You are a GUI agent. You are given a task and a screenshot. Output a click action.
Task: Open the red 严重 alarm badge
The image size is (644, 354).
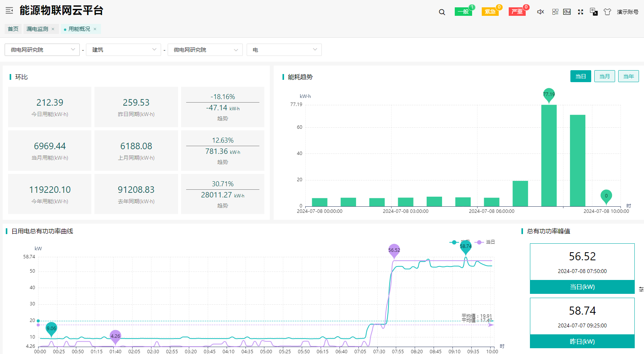pos(517,12)
